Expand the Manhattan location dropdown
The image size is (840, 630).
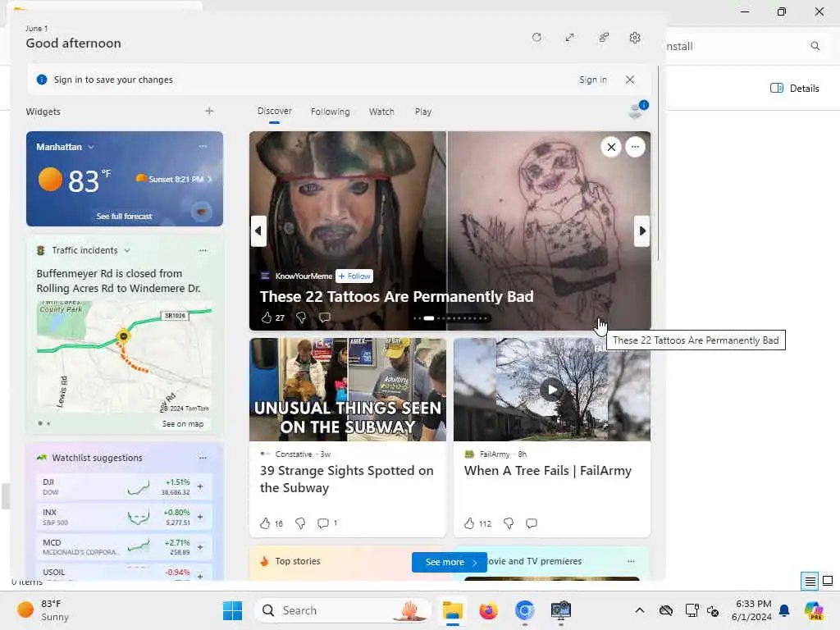tap(90, 147)
